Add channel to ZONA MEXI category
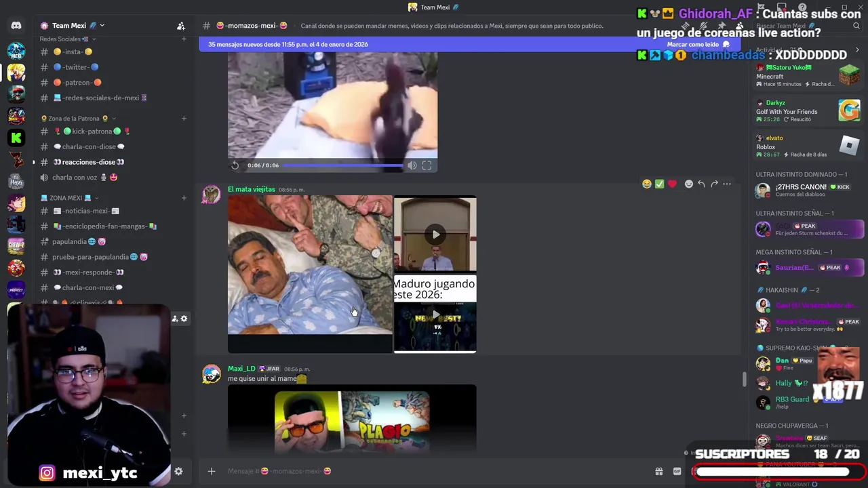 184,198
